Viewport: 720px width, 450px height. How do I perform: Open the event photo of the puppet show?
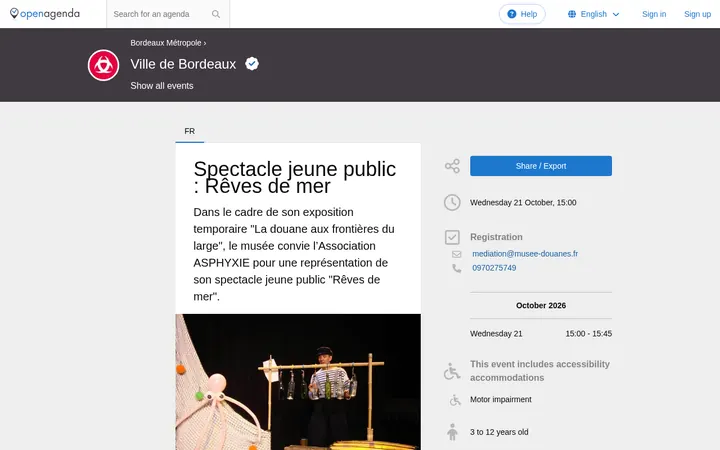click(x=298, y=382)
